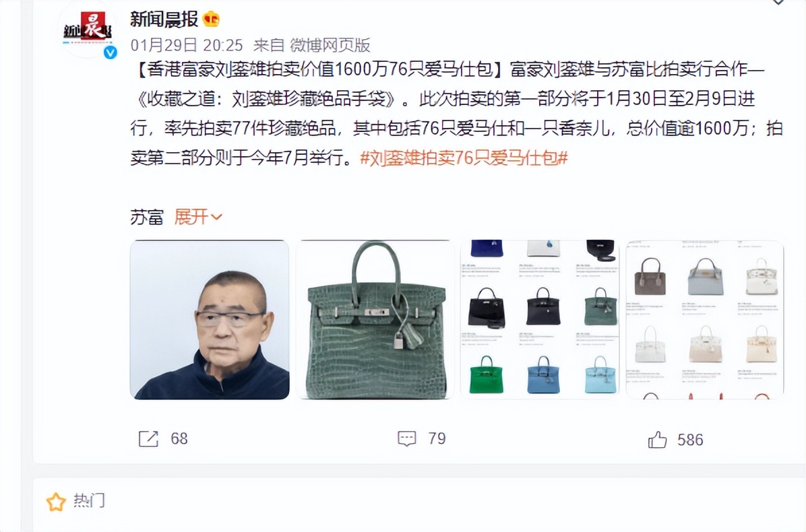This screenshot has width=806, height=532.
Task: Click the 微博网页版 source link
Action: (330, 46)
